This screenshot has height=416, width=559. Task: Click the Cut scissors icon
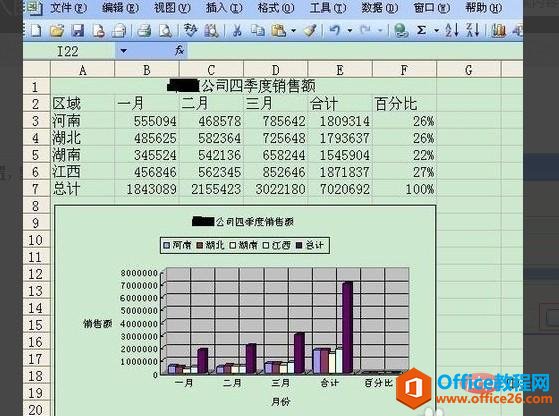click(237, 31)
